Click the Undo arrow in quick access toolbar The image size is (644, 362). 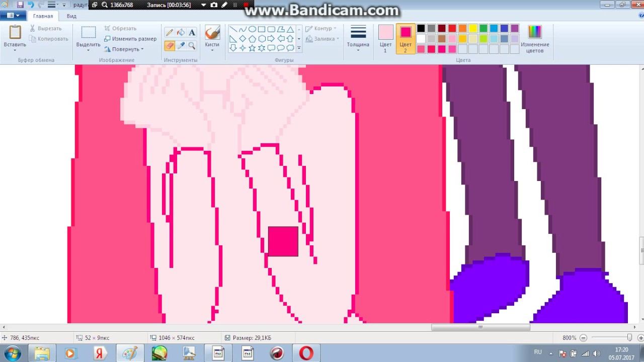[31, 5]
